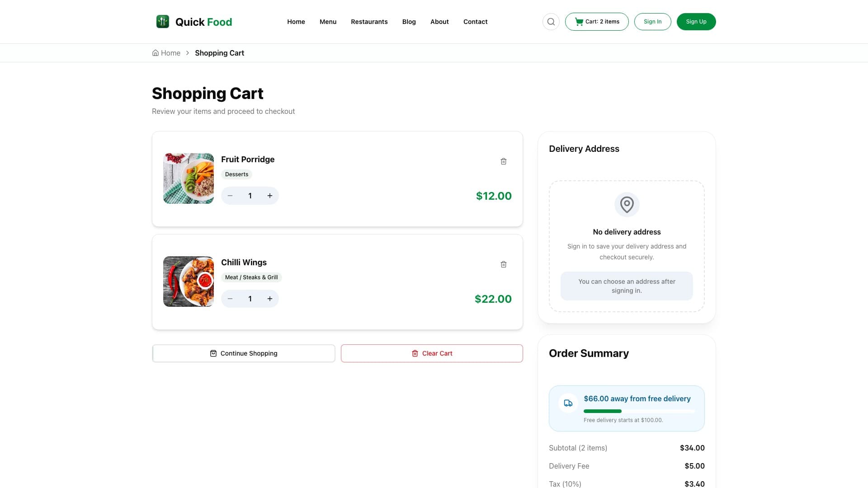Open the Home navigation item

tap(296, 22)
